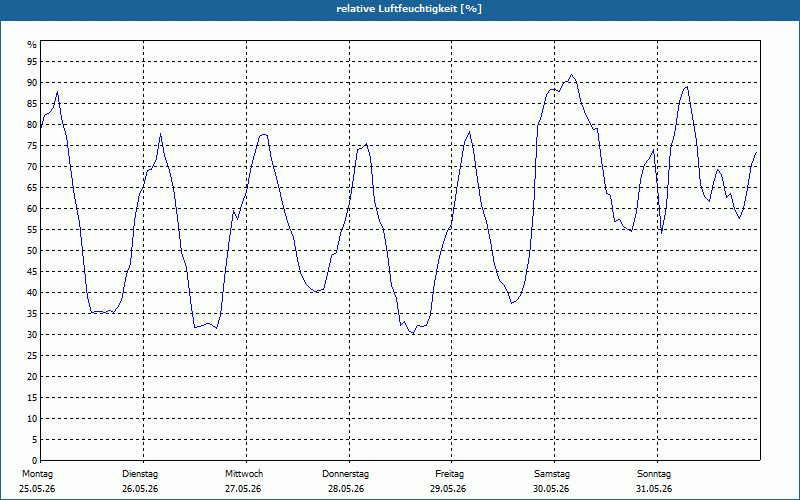
Task: Click the "27.05.26" date label
Action: tap(243, 489)
